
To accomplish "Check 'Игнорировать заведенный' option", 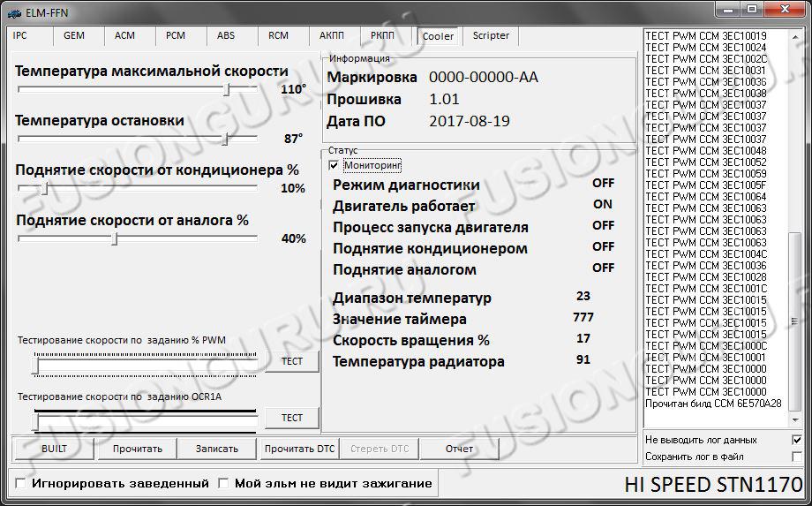I will click(x=20, y=483).
